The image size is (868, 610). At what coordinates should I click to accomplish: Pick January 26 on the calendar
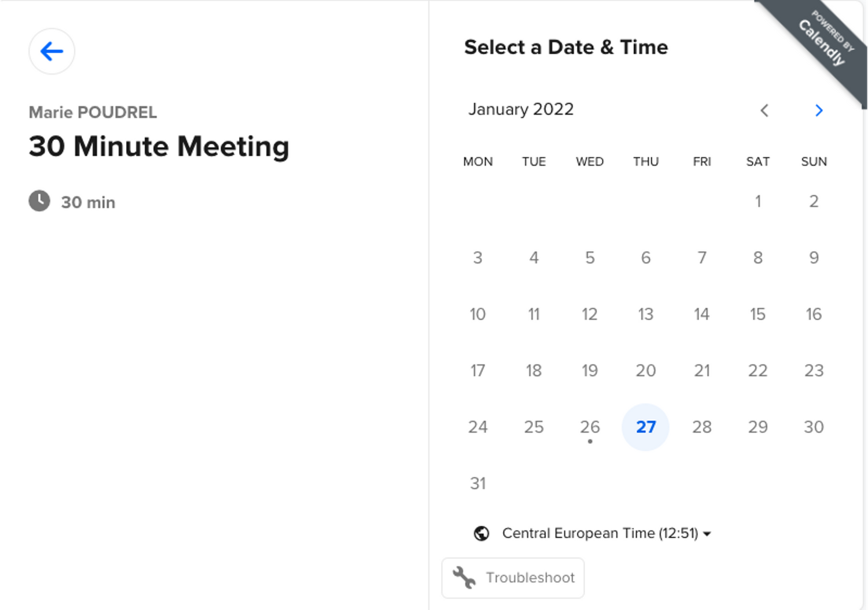click(590, 427)
